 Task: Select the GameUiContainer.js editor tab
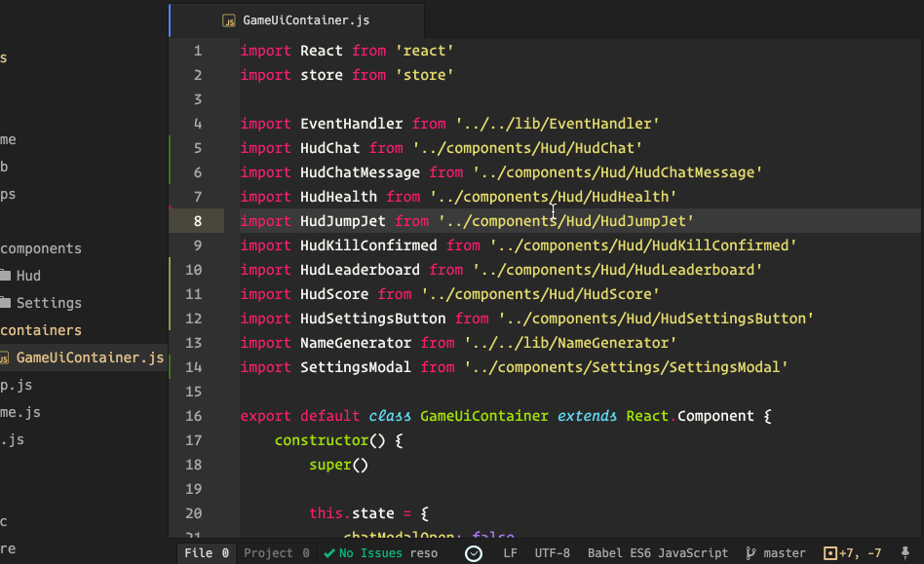pos(296,20)
